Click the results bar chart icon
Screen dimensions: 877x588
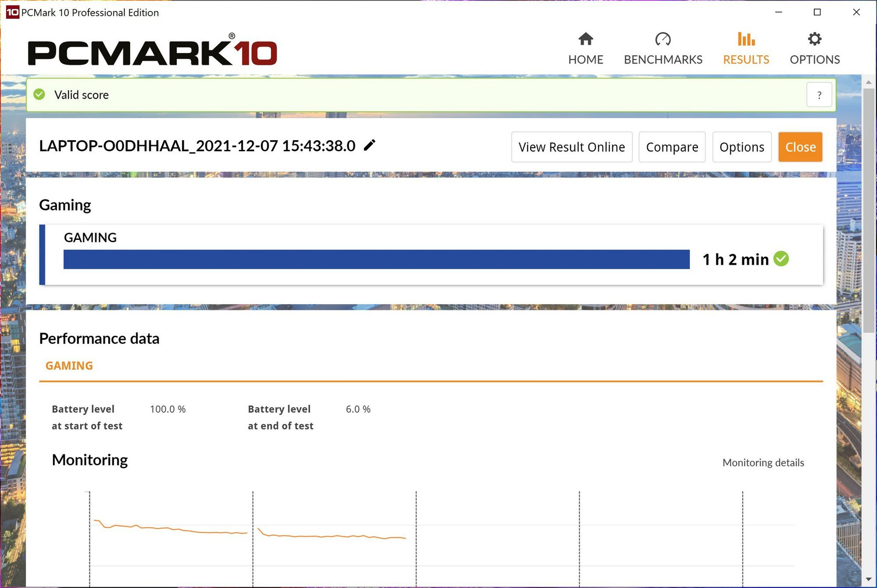click(x=746, y=39)
